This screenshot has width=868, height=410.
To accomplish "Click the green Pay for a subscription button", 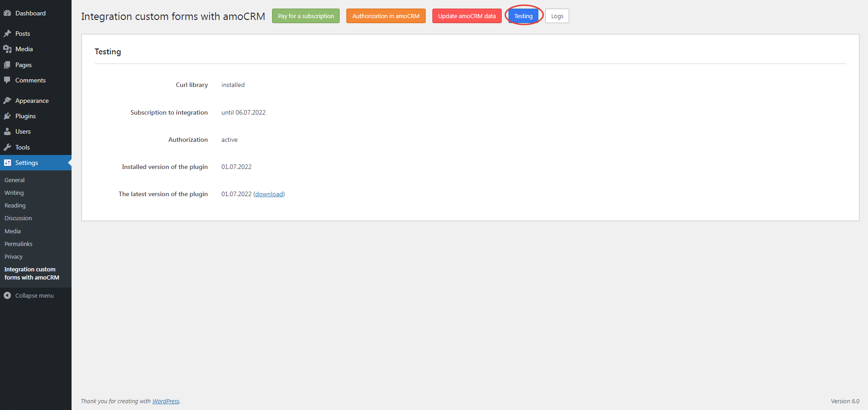I will coord(306,16).
